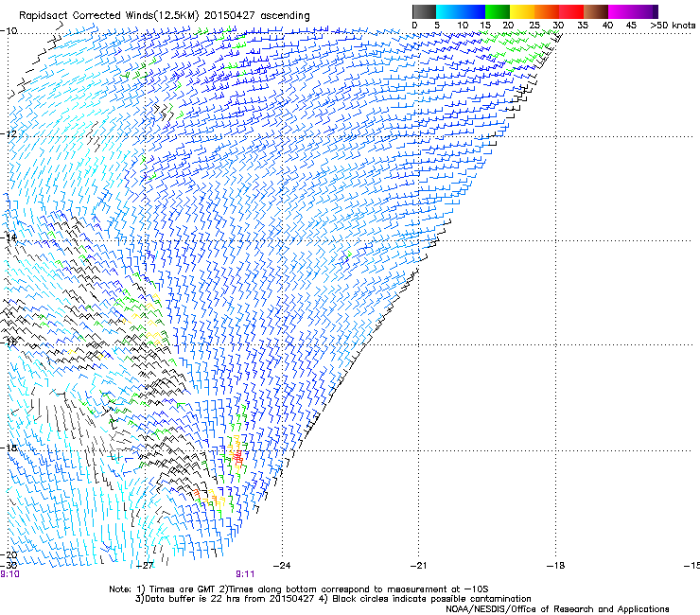The height and width of the screenshot is (615, 700).
Task: Click the Rapidscat Corrected Winds title text
Action: pos(165,15)
